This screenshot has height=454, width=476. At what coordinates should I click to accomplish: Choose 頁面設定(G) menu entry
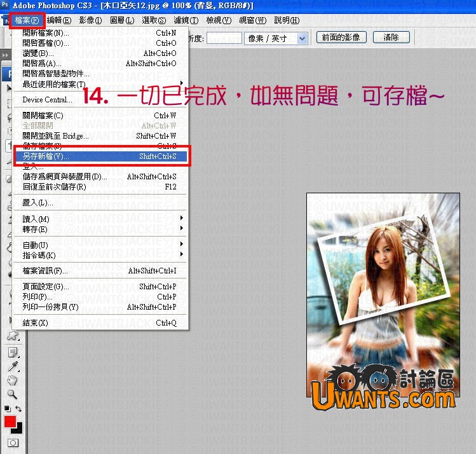[100, 286]
